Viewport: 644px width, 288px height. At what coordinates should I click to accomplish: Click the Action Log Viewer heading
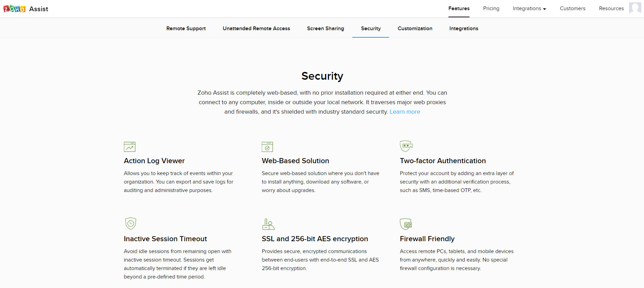coord(154,161)
